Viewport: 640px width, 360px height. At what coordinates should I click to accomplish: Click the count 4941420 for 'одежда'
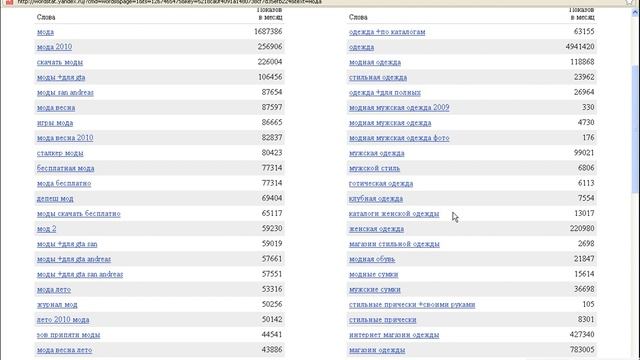pyautogui.click(x=580, y=47)
